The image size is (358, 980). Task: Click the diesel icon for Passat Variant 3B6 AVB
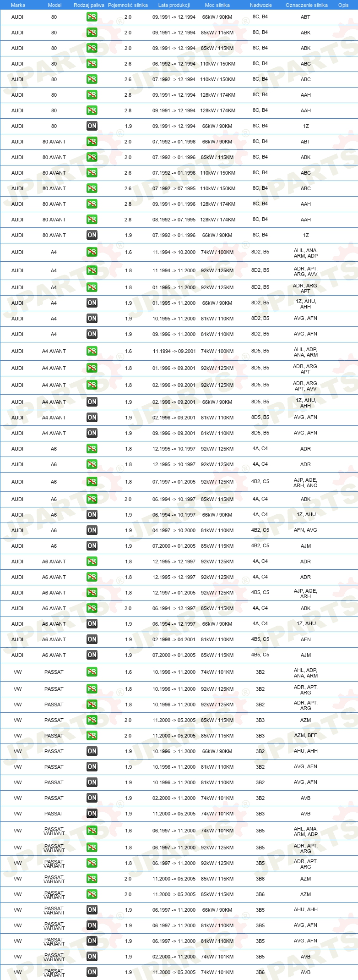click(x=92, y=972)
